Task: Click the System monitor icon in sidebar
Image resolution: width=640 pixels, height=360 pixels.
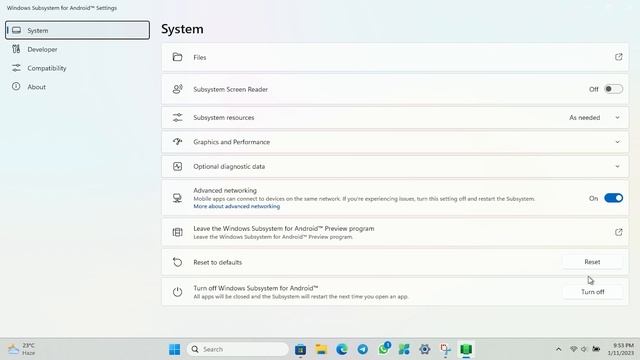Action: point(16,30)
